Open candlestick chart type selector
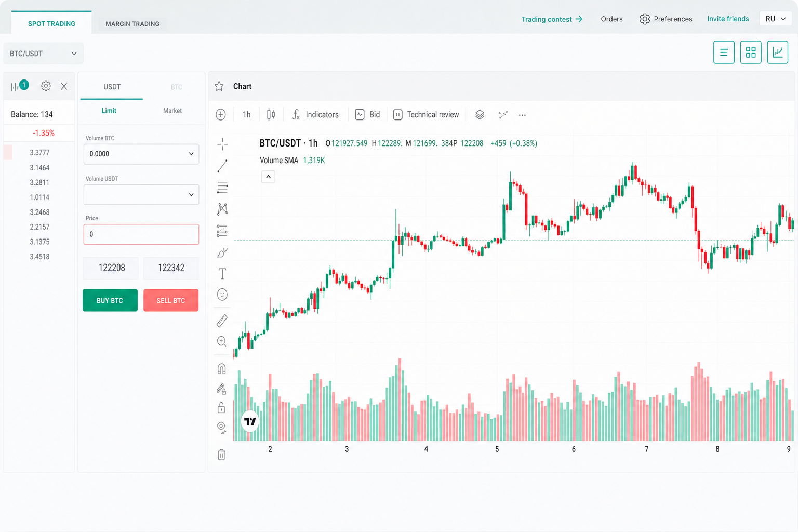 click(271, 114)
